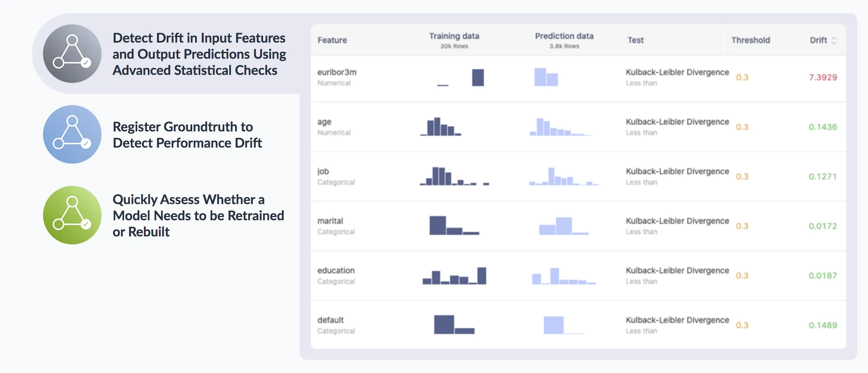Open the education prediction data histogram
This screenshot has width=868, height=373.
[x=564, y=276]
